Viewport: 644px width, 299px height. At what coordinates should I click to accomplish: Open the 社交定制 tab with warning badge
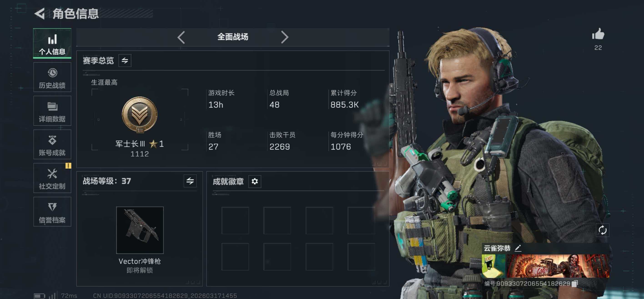pos(52,178)
